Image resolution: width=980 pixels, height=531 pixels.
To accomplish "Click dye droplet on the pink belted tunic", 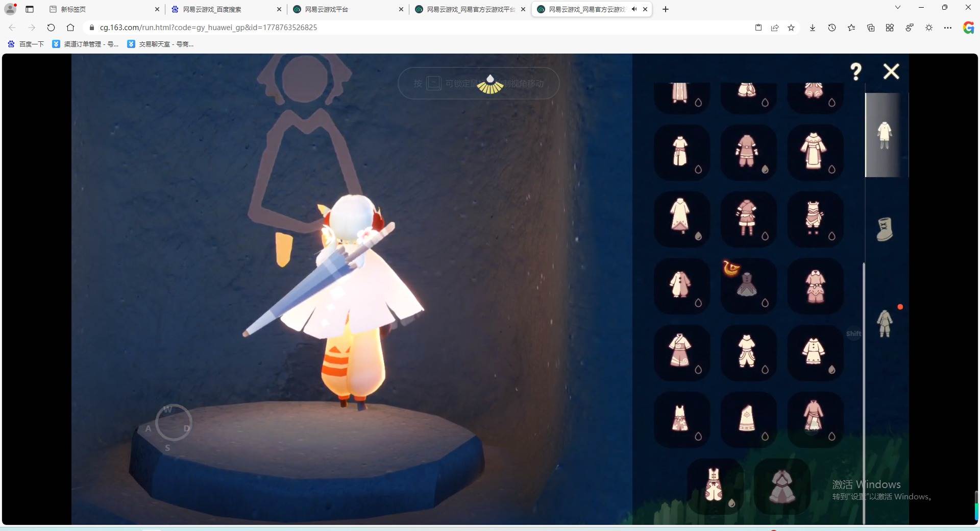I will 765,170.
